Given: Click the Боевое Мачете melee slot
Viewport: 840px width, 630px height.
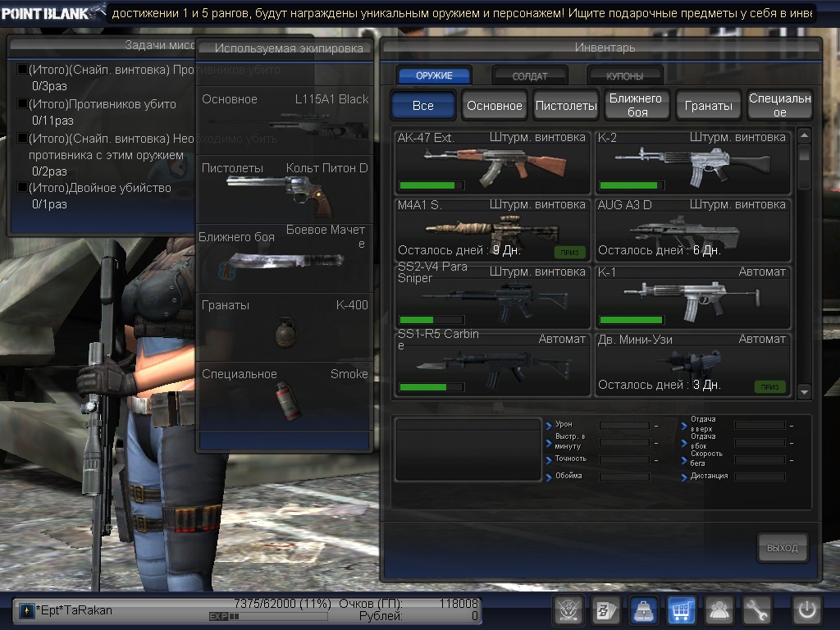Looking at the screenshot, I should click(285, 258).
